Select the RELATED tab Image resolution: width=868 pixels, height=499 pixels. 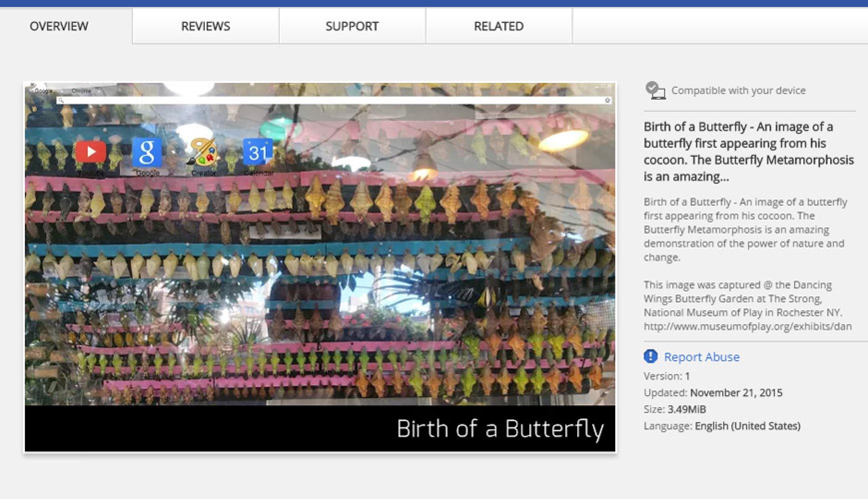coord(498,26)
